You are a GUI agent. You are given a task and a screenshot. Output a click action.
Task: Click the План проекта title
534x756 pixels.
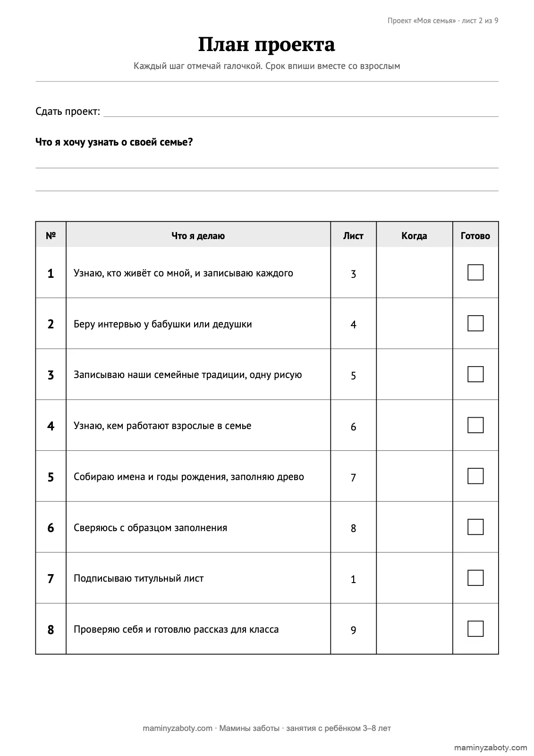(x=267, y=44)
